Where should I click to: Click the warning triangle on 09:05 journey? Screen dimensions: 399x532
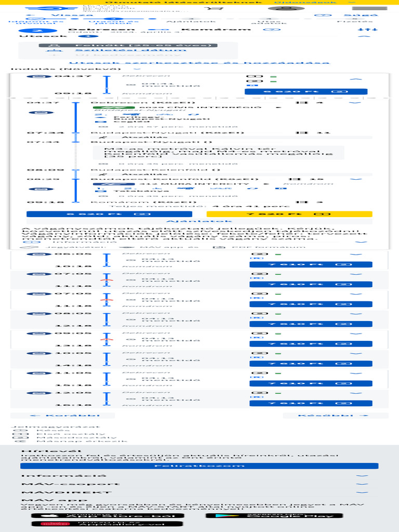tap(107, 339)
